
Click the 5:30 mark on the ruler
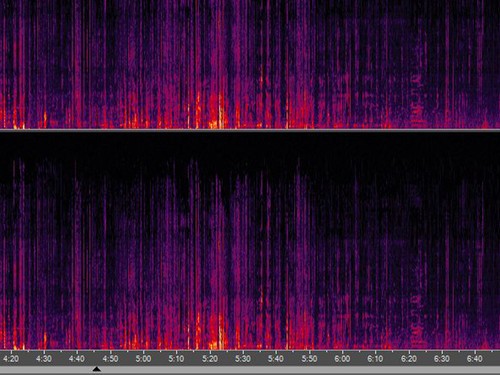point(243,359)
